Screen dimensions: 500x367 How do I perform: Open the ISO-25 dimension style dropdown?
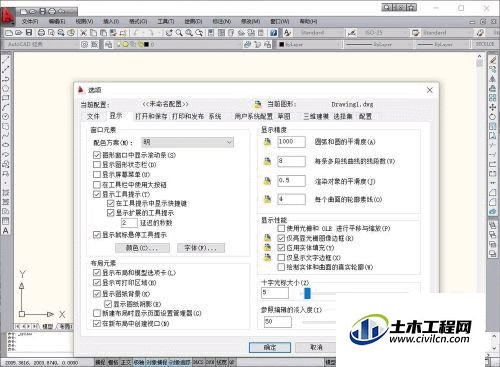(383, 33)
